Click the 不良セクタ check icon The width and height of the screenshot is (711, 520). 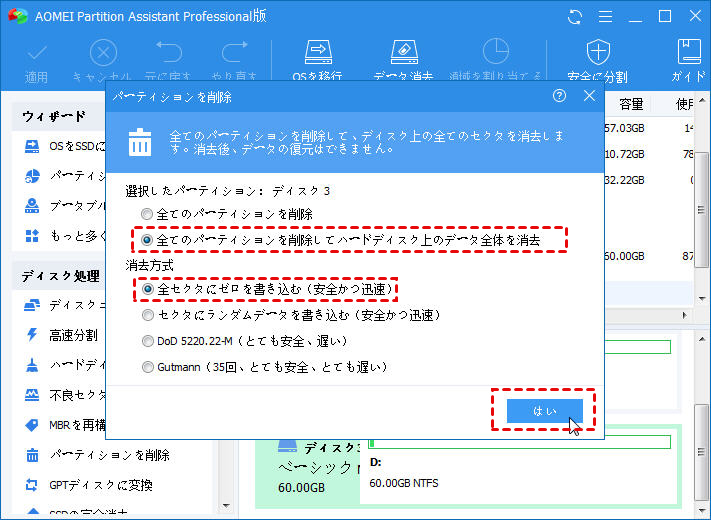[32, 395]
